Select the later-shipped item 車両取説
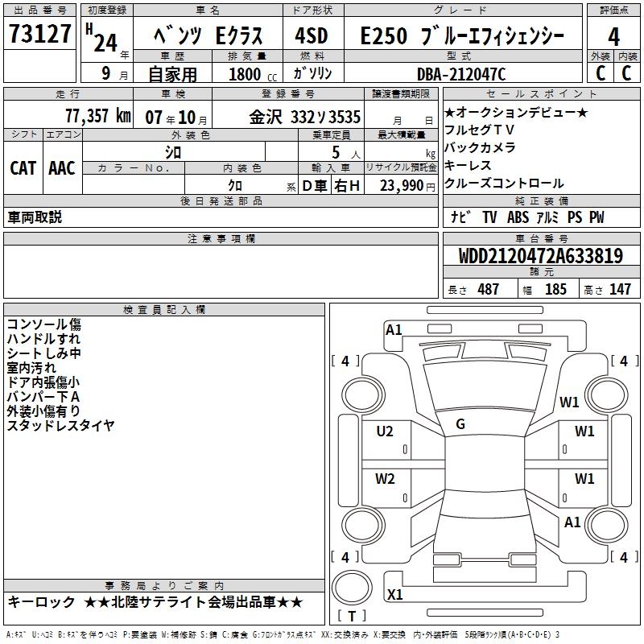This screenshot has width=644, height=644. (35, 217)
